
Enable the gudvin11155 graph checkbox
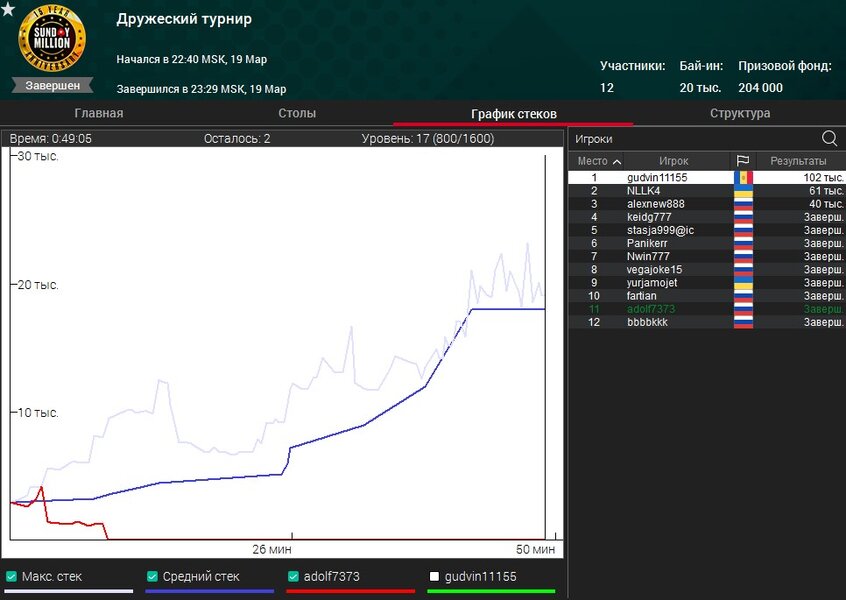point(434,576)
